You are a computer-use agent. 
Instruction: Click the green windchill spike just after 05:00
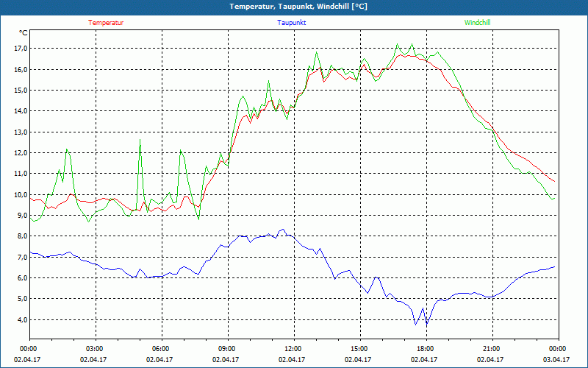tap(140, 140)
